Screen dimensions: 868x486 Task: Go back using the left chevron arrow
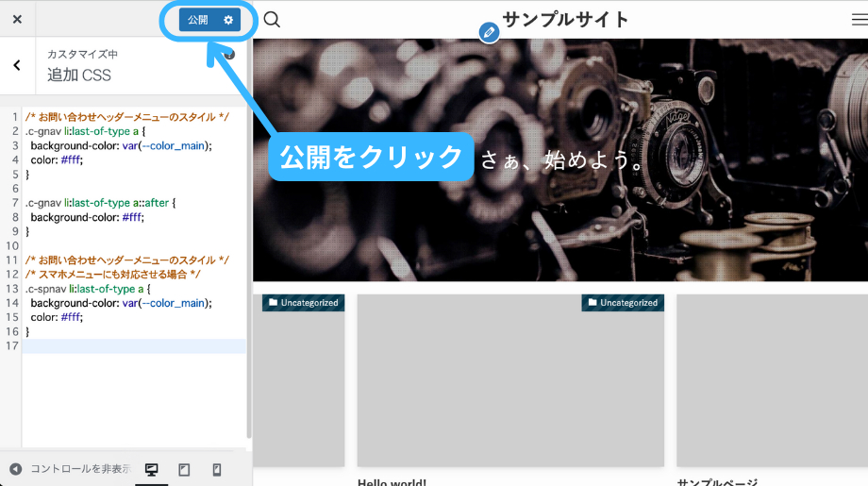tap(17, 65)
